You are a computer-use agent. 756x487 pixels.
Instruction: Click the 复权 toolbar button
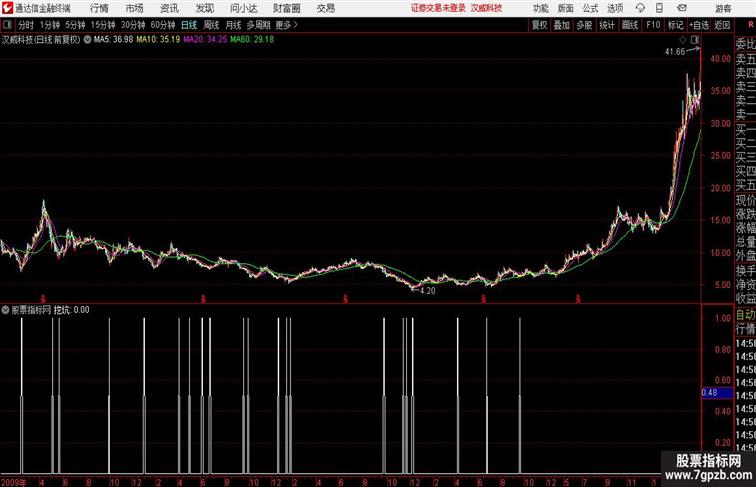(539, 25)
